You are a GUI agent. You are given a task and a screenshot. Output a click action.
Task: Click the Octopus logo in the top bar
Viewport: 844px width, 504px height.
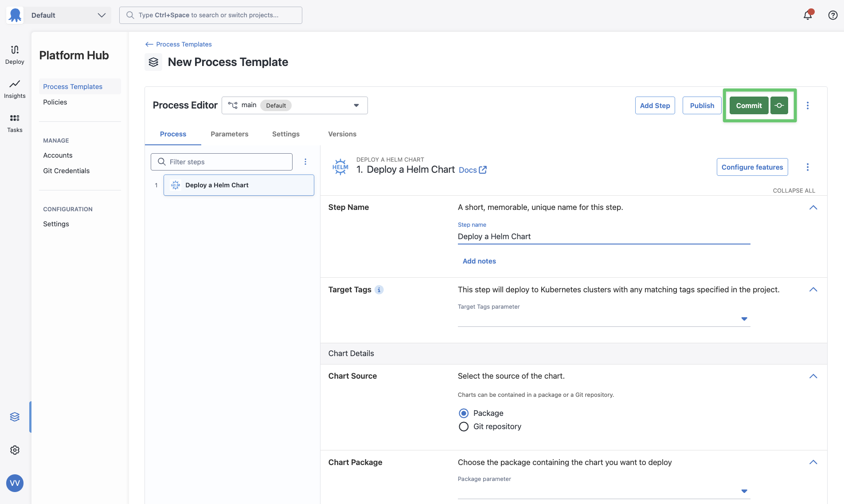pos(15,15)
